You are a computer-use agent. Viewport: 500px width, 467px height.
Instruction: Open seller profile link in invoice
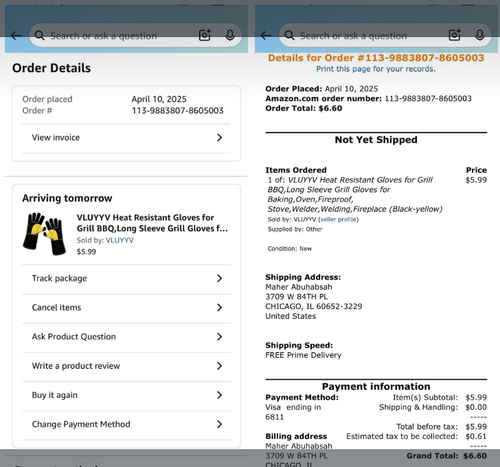coord(338,219)
